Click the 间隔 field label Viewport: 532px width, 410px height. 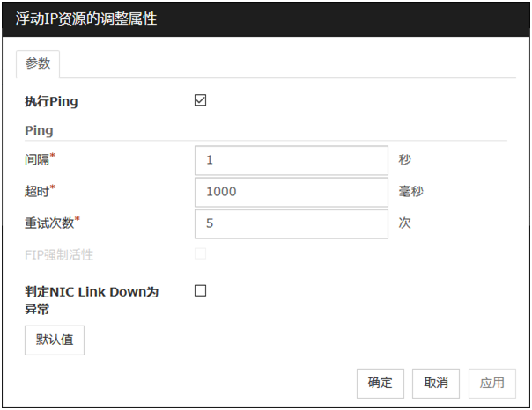[x=38, y=160]
